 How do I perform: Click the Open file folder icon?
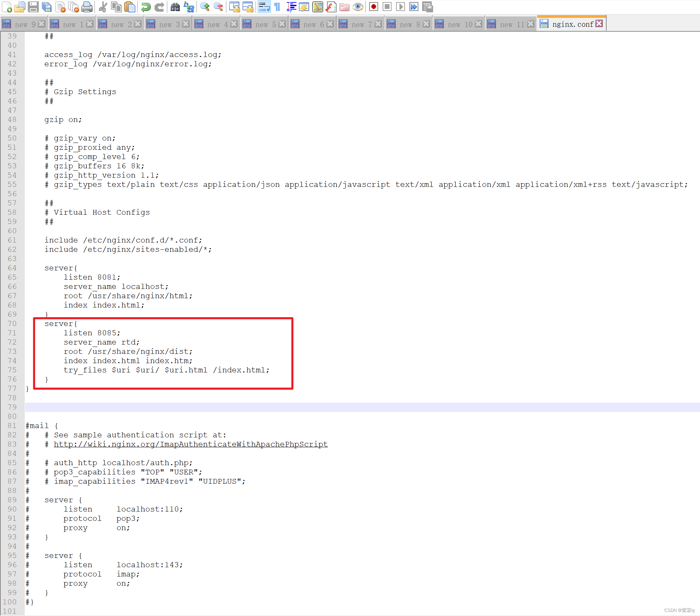(20, 7)
